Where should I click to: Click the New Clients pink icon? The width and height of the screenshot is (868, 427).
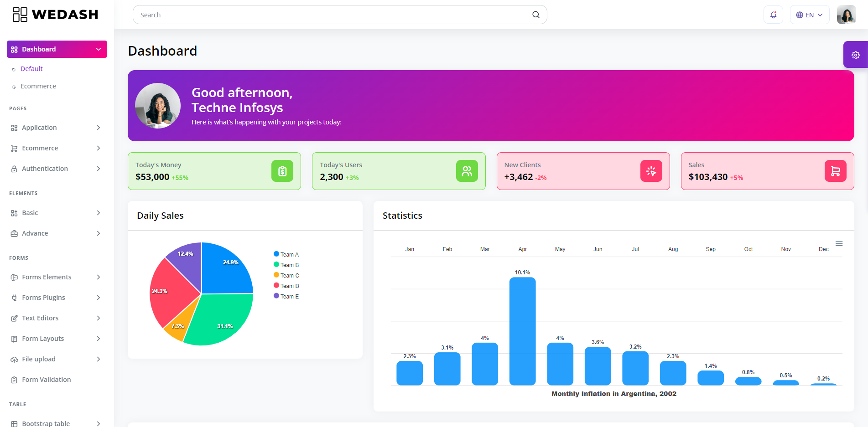[651, 171]
